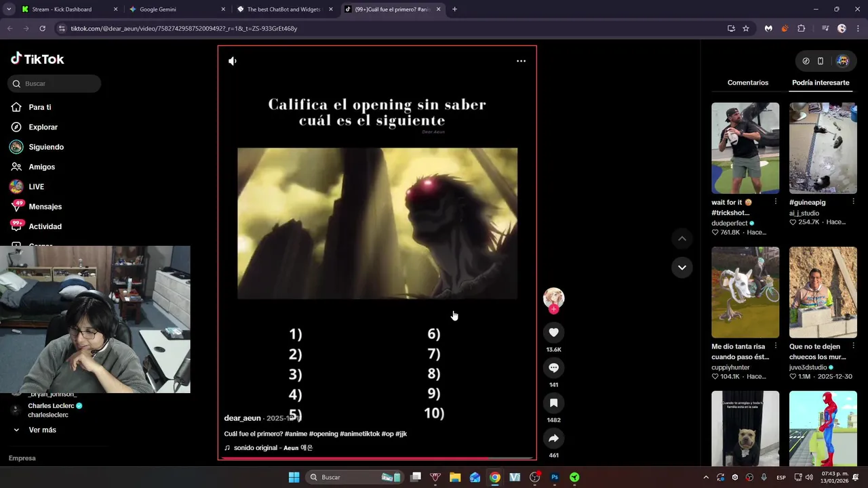Share the video with arrow icon

tap(553, 438)
